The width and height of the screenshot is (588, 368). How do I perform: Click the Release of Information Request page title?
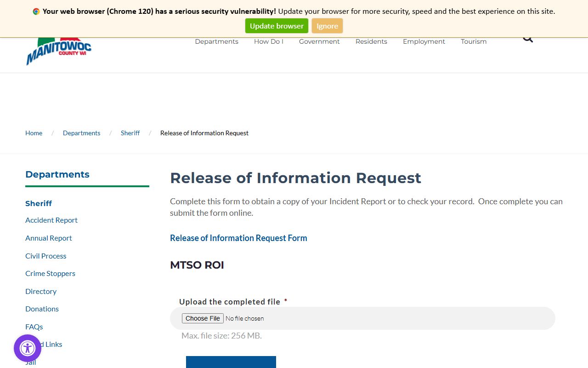(x=295, y=178)
